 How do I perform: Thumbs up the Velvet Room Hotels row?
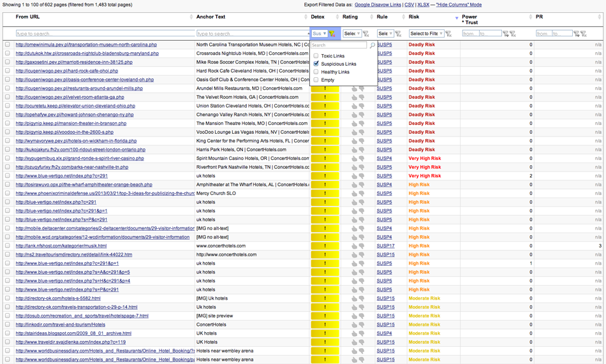(354, 98)
